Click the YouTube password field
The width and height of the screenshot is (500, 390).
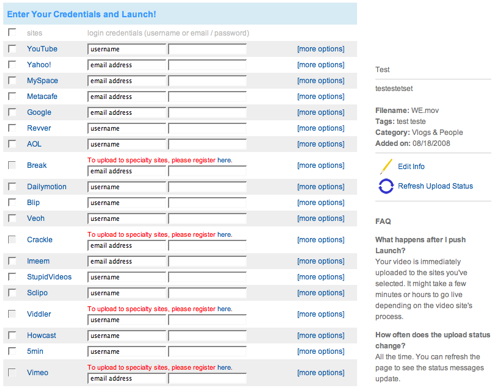[207, 49]
